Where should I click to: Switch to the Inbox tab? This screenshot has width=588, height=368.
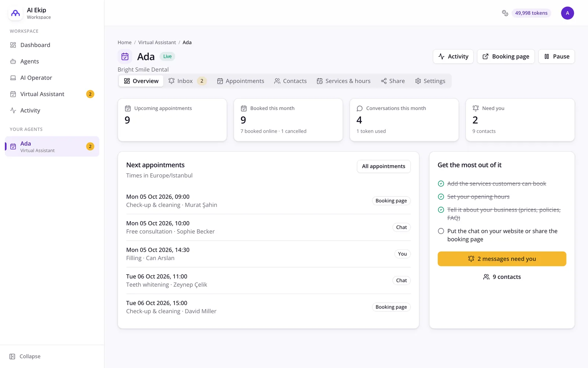(187, 81)
